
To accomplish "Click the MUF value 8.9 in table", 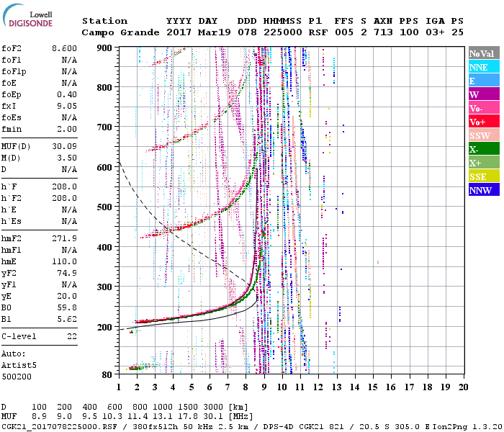I will (39, 417).
